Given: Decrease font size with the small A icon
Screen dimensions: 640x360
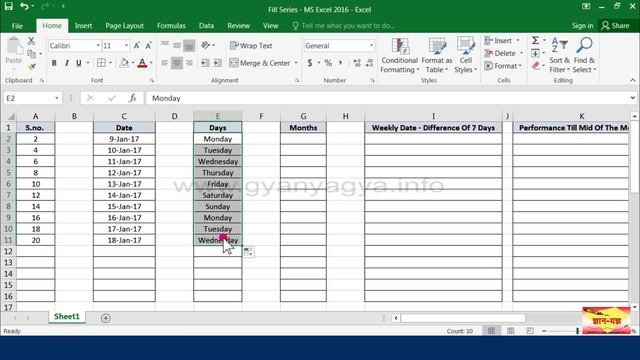Looking at the screenshot, I should click(149, 46).
